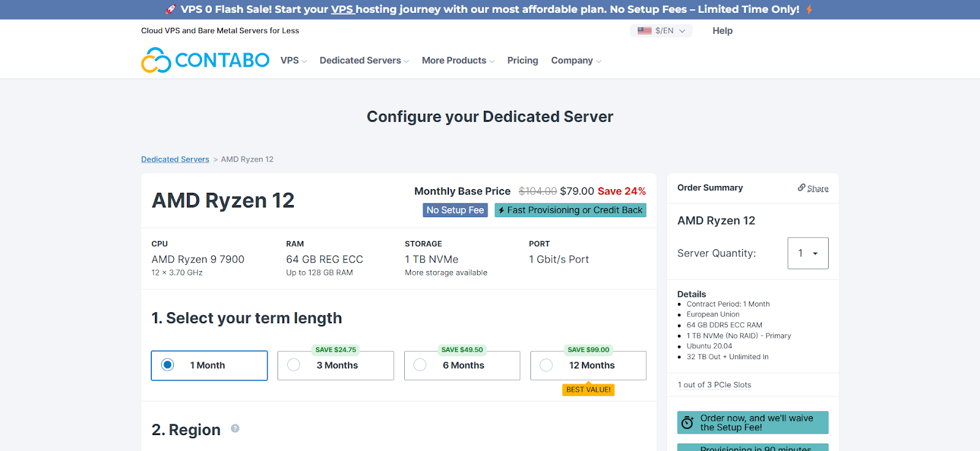This screenshot has height=451, width=980.
Task: Click the Dedicated Servers breadcrumb link
Action: pos(175,159)
